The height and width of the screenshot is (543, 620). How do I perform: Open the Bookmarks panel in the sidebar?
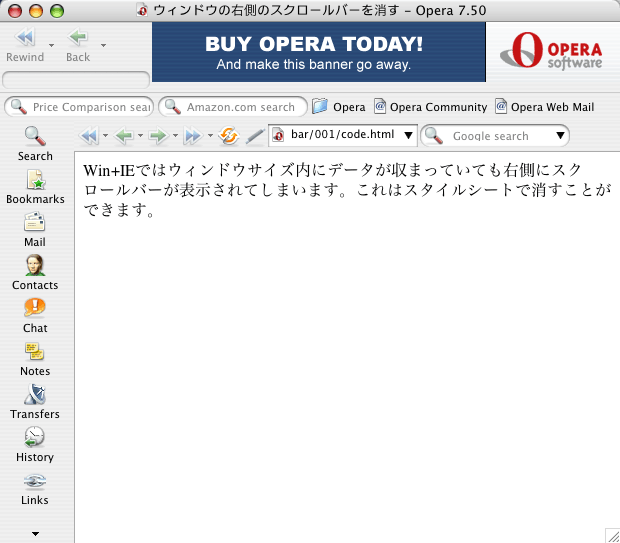(35, 187)
